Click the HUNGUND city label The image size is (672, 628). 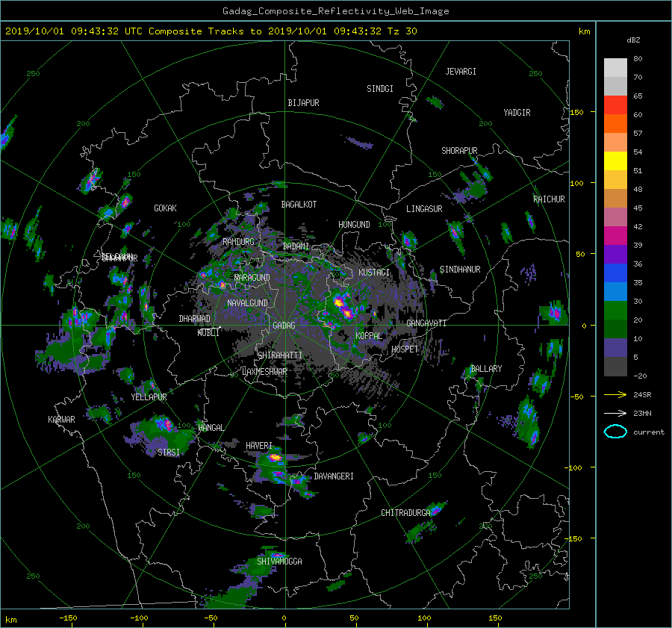point(354,225)
